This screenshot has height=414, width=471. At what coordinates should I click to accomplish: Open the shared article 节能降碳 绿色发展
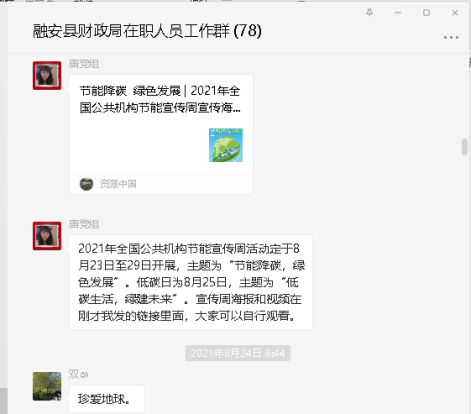(161, 134)
